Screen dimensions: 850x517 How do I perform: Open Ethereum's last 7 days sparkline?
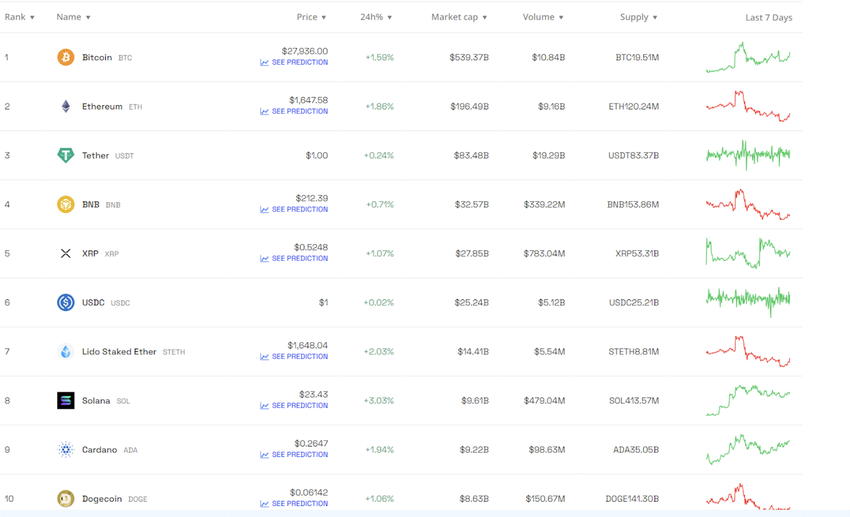(x=748, y=106)
